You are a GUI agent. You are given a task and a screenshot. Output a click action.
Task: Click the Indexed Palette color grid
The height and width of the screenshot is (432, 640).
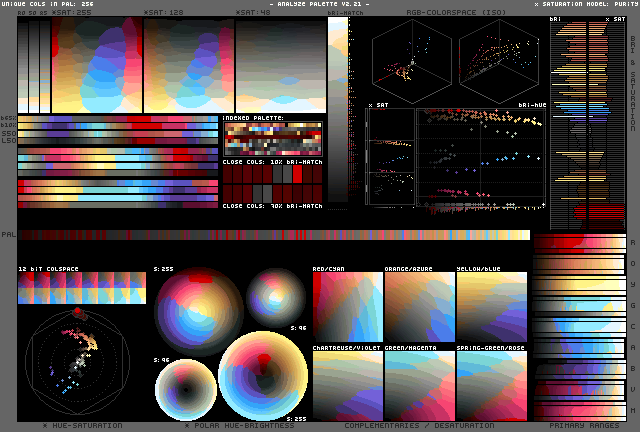pos(272,139)
